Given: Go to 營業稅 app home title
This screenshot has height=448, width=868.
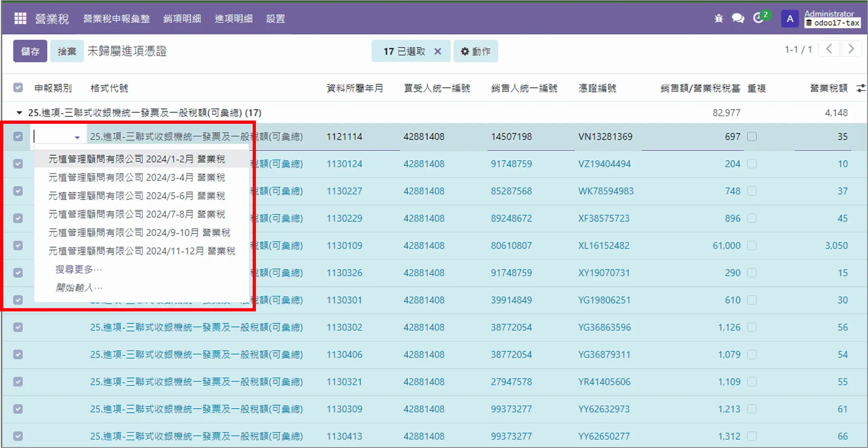Looking at the screenshot, I should coord(52,19).
